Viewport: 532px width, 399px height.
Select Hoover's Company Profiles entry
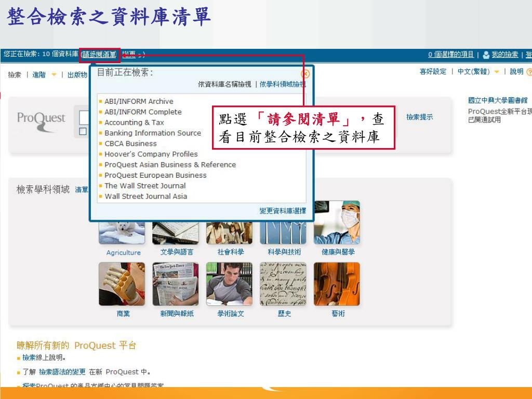point(151,154)
